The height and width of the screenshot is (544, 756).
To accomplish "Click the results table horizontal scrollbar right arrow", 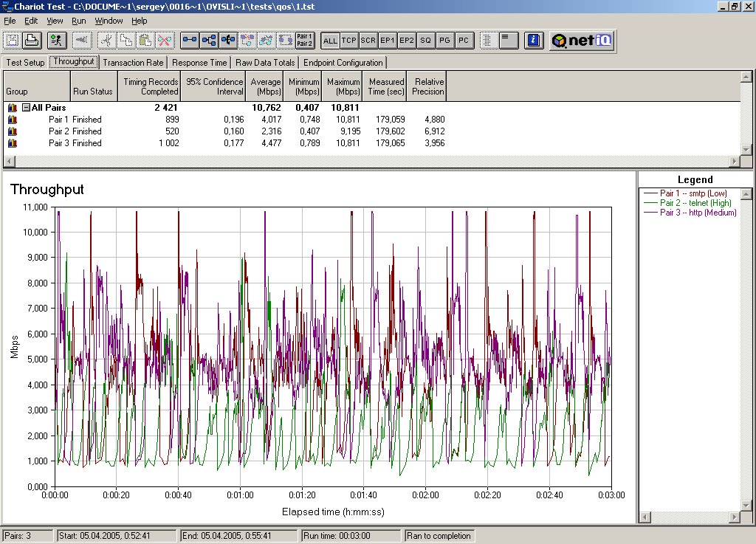I will click(734, 161).
